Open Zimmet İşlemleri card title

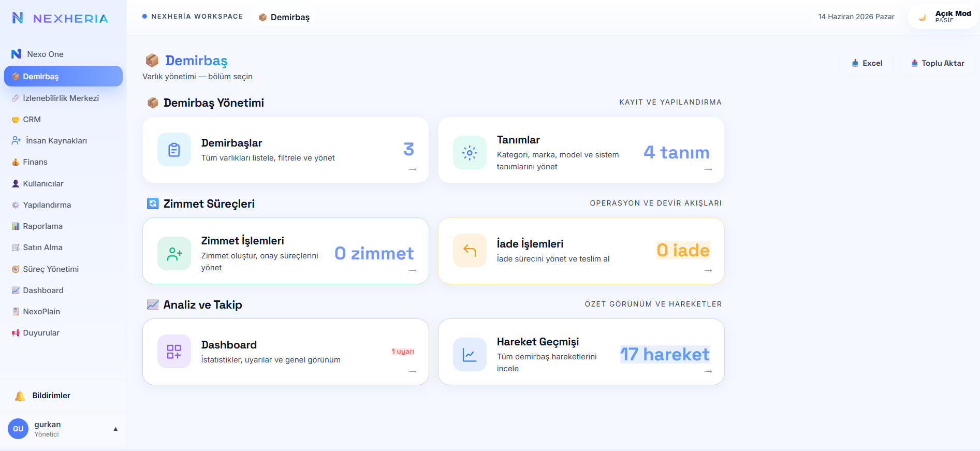[x=242, y=241]
